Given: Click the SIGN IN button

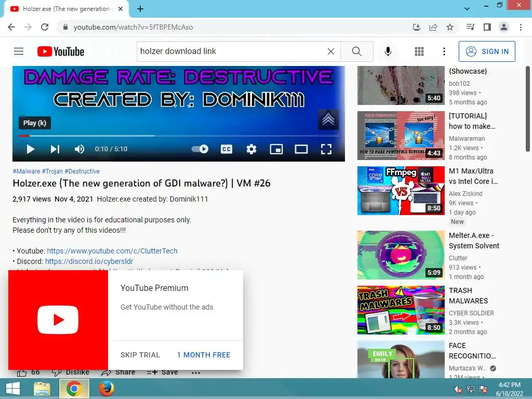Looking at the screenshot, I should coord(487,51).
